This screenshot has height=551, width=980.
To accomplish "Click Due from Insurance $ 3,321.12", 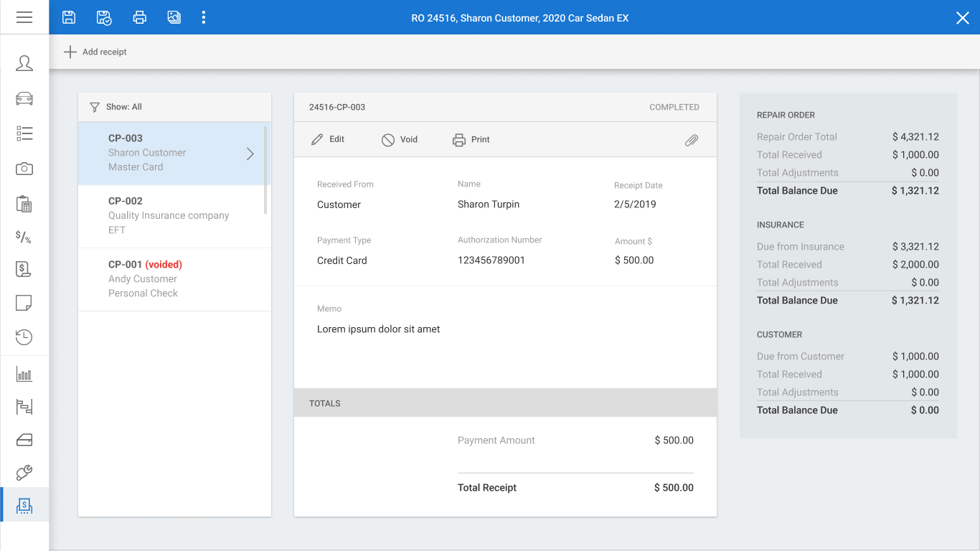I will tap(848, 246).
